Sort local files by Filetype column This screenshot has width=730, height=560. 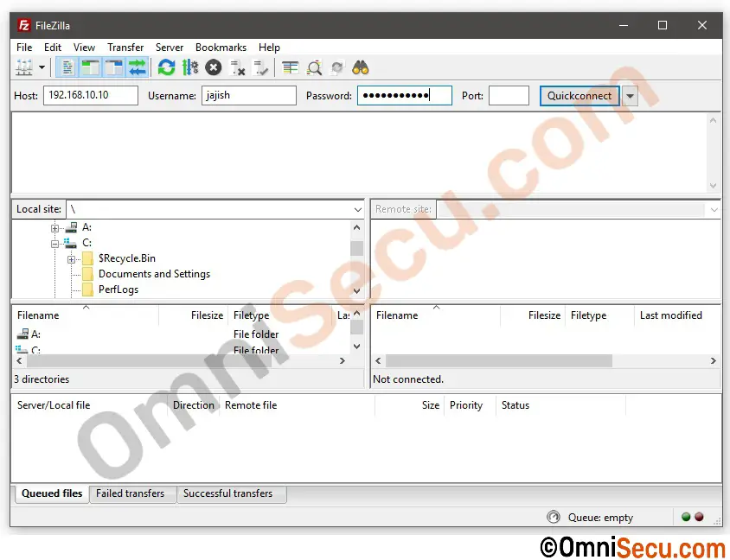(x=280, y=315)
